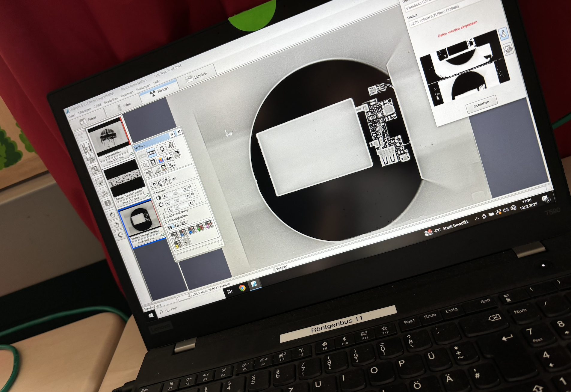
Task: Select the angle measurement triangle tool
Action: point(157,171)
